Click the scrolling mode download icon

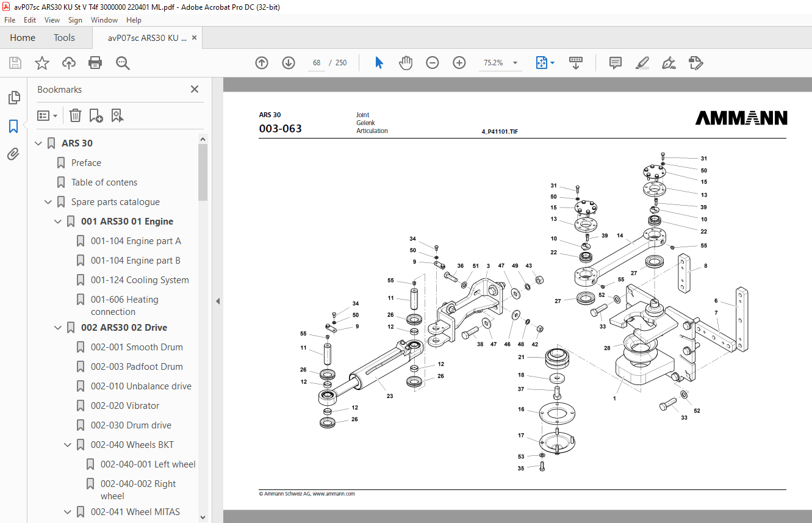(576, 63)
